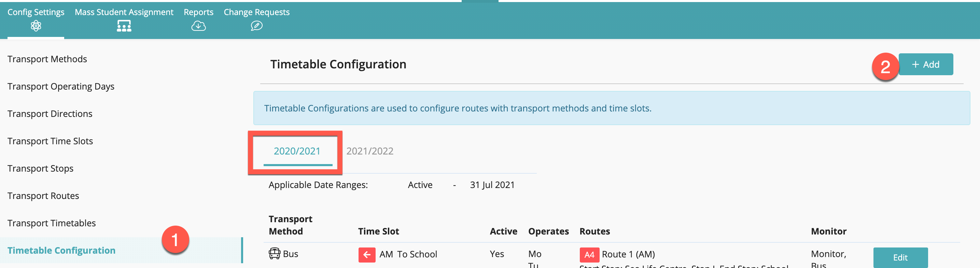Click the Reports cloud download icon
This screenshot has height=268, width=980.
[198, 26]
